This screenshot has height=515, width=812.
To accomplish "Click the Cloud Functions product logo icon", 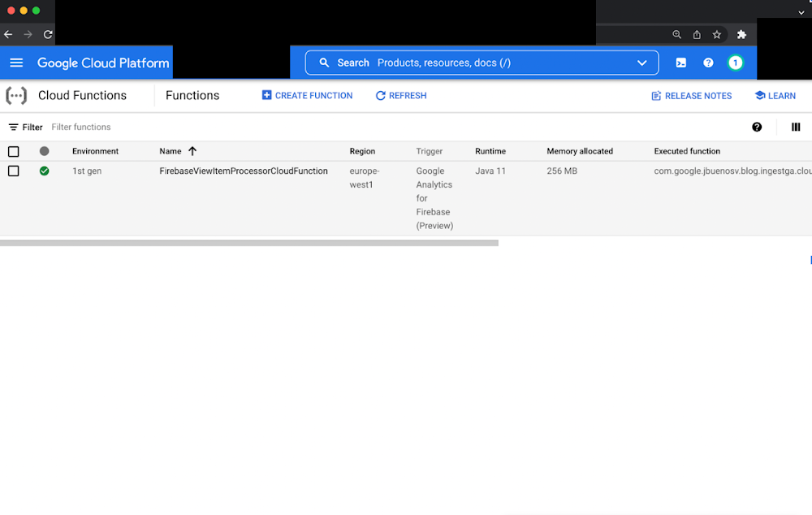I will point(16,95).
